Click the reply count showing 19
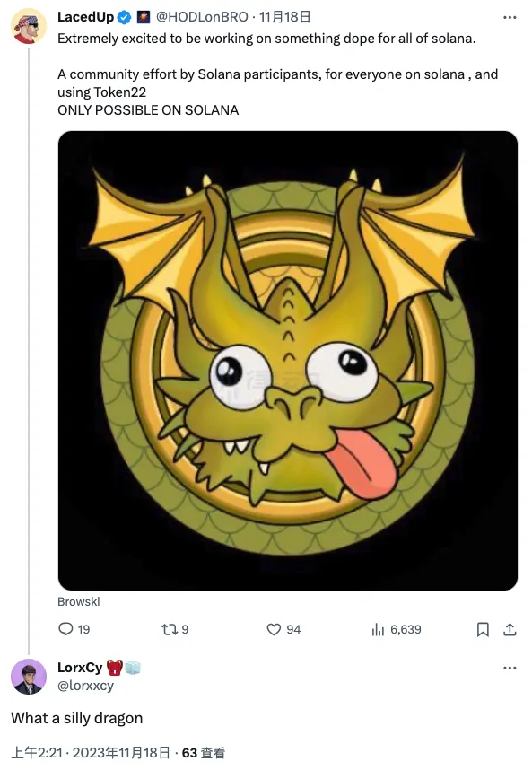 (x=83, y=629)
